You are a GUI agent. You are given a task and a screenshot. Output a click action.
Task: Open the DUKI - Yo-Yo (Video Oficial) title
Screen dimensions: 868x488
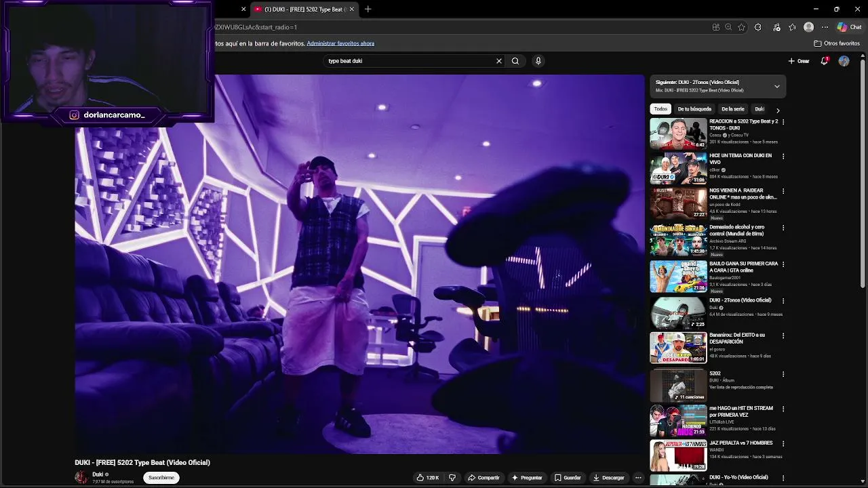tap(738, 477)
